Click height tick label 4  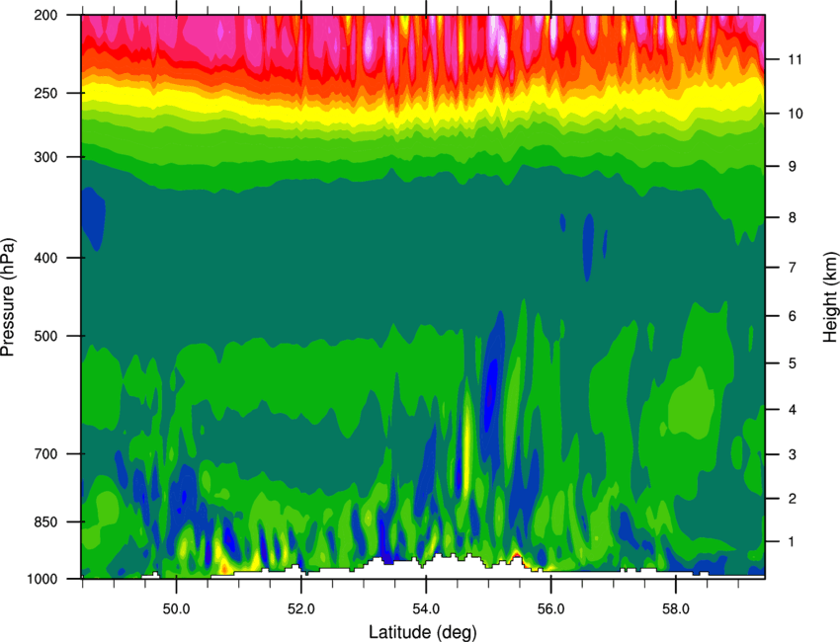click(x=792, y=410)
